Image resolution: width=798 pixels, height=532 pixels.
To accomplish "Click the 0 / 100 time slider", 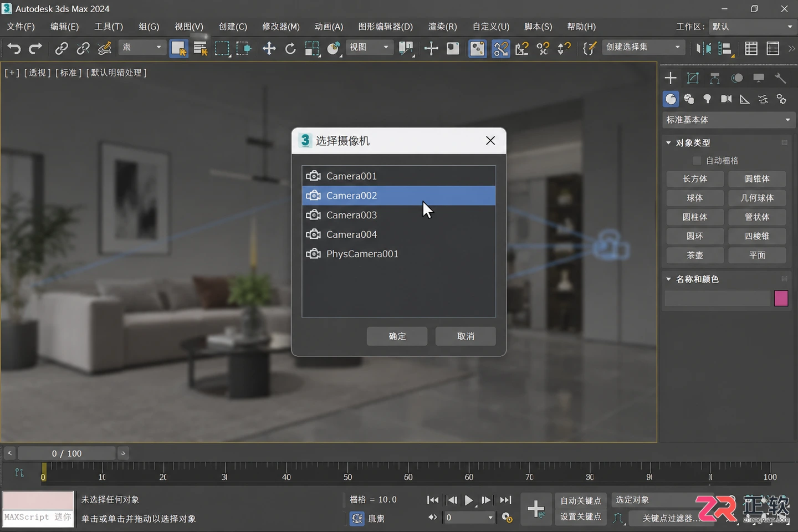I will click(66, 453).
